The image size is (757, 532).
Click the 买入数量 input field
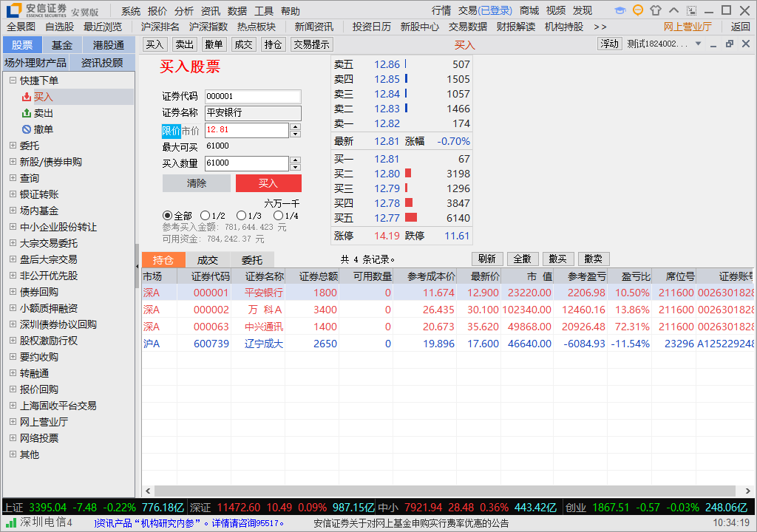[x=247, y=163]
